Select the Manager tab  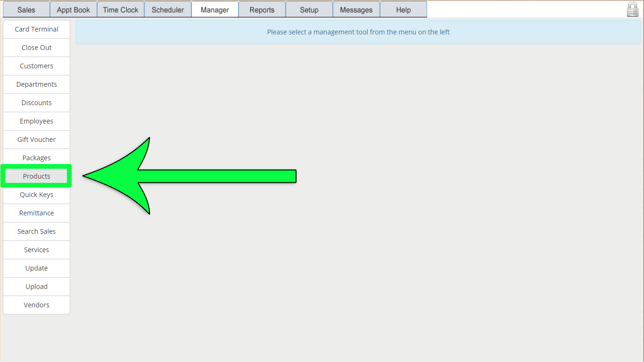coord(215,9)
